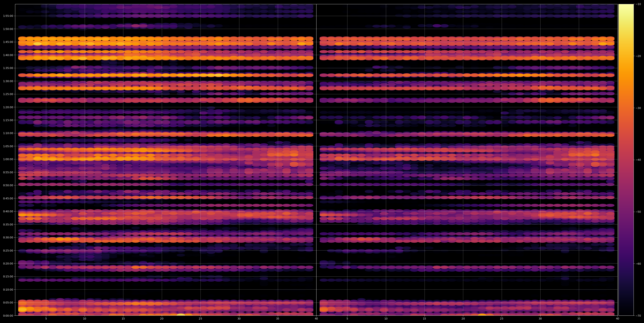Pick the 0:50:00 y-axis tick label

coord(8,185)
